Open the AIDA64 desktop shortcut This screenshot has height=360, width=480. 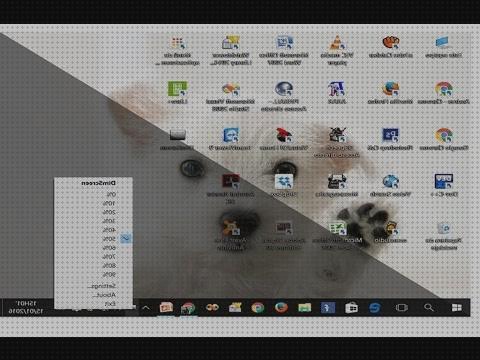pos(336,93)
